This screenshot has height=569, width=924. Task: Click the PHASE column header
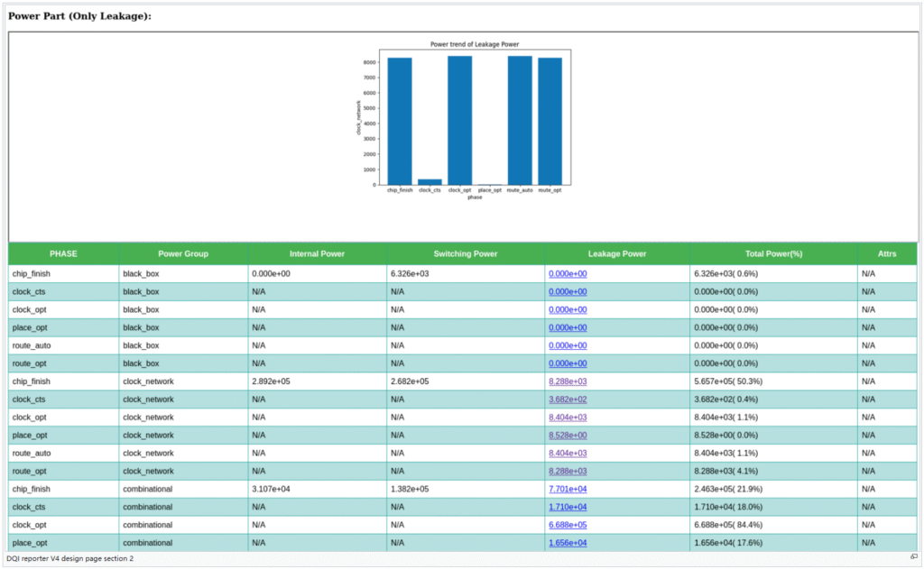(x=63, y=254)
